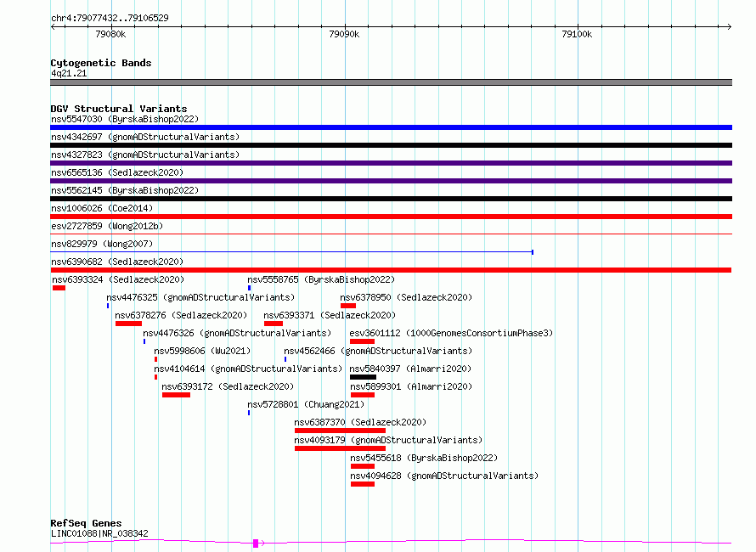Open variant nsv6565136 (Sedlazeck2020) label
Viewport: 756px width, 552px height.
(x=117, y=172)
